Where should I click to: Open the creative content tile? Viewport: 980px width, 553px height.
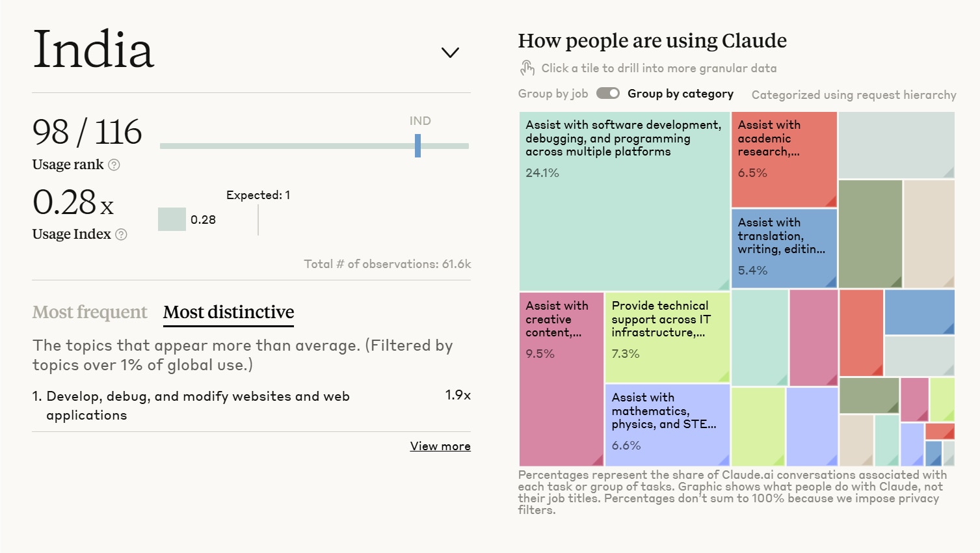[x=561, y=379]
